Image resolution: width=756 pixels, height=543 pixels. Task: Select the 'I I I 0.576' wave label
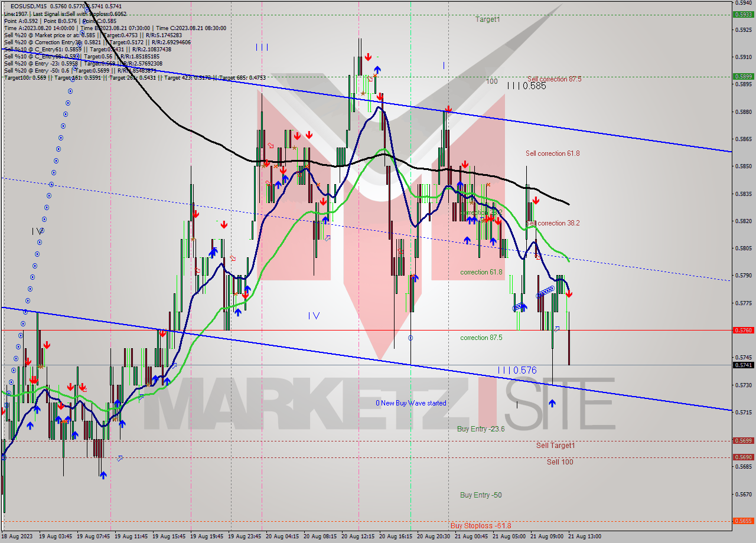coord(517,370)
